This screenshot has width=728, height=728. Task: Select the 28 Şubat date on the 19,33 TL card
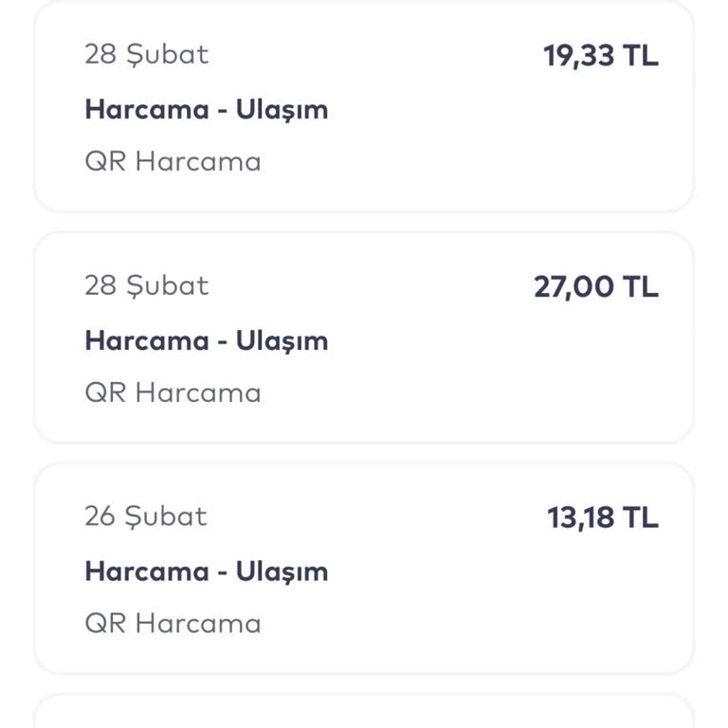[x=146, y=54]
